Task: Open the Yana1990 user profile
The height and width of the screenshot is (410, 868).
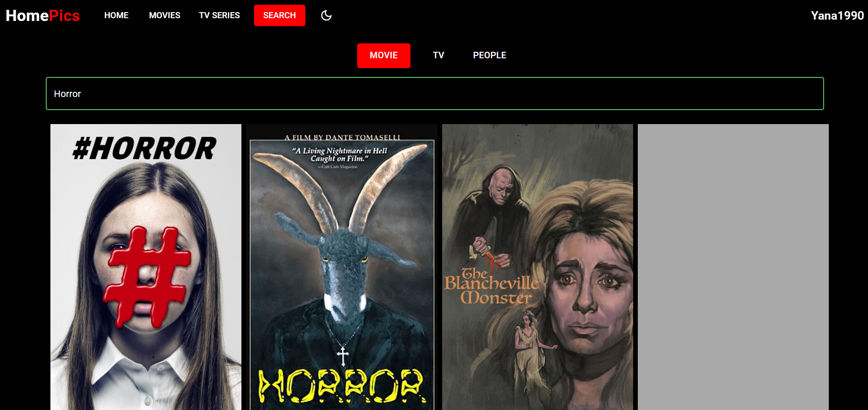Action: click(x=837, y=15)
